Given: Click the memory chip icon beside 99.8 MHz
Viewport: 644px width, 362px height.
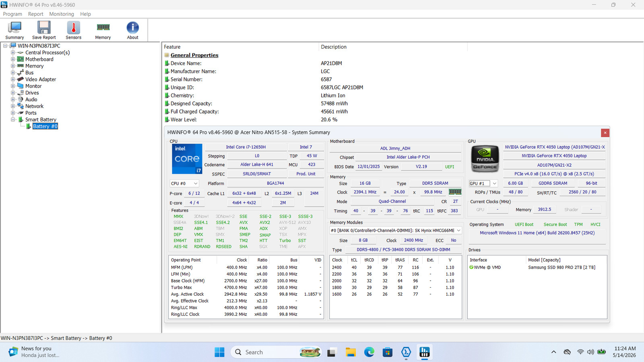Looking at the screenshot, I should coord(455,192).
